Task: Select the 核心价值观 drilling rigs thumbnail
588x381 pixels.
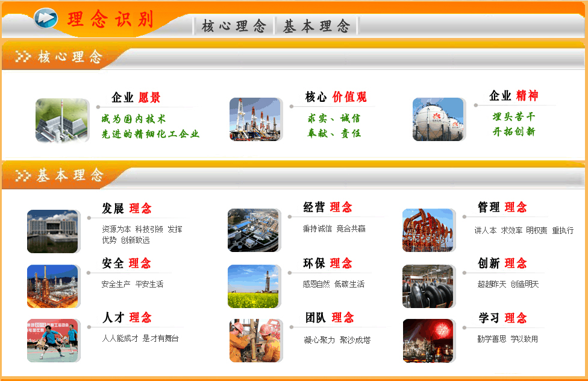Action: pos(255,119)
